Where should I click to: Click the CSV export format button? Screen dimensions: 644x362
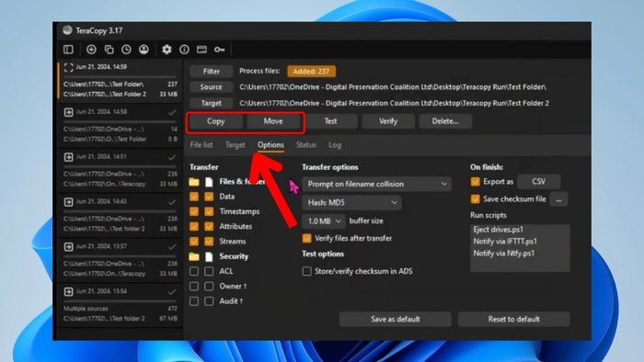(x=538, y=182)
